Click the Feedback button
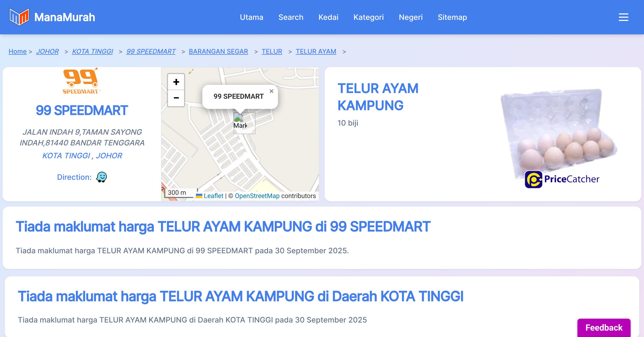This screenshot has height=337, width=644. (604, 327)
